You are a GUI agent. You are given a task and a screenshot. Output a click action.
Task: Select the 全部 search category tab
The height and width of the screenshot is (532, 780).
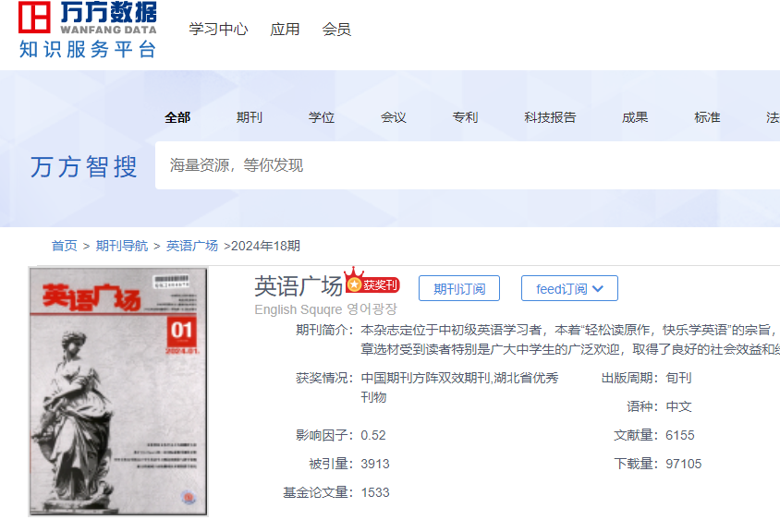click(x=177, y=118)
